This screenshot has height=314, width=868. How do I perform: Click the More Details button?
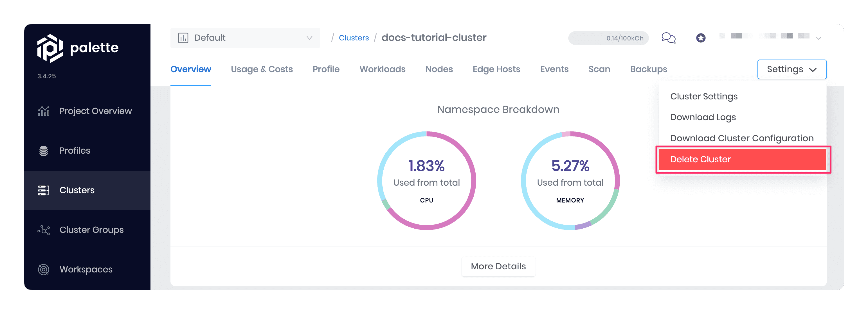pyautogui.click(x=498, y=266)
